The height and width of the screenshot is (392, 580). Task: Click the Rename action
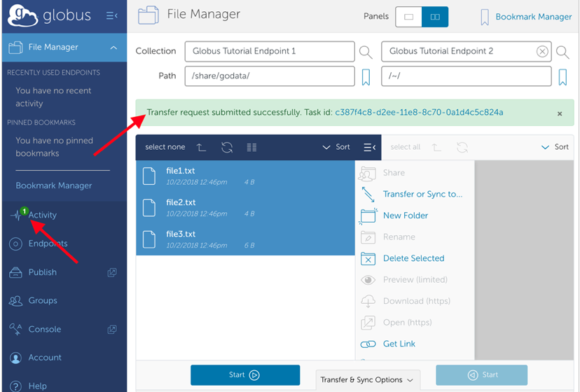click(x=399, y=237)
